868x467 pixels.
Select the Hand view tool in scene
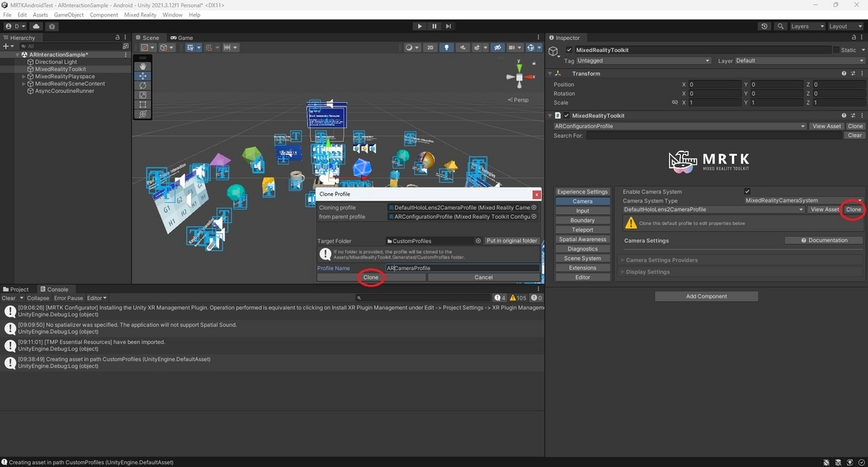142,67
